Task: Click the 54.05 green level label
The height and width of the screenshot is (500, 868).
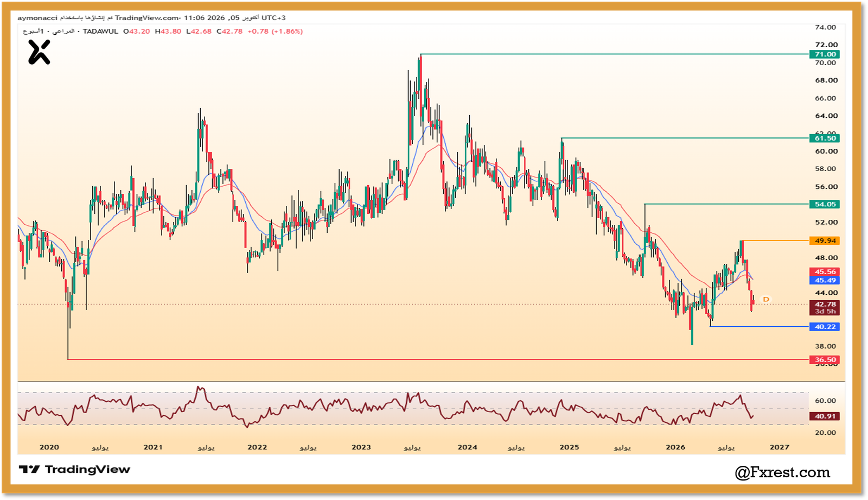Action: [825, 204]
